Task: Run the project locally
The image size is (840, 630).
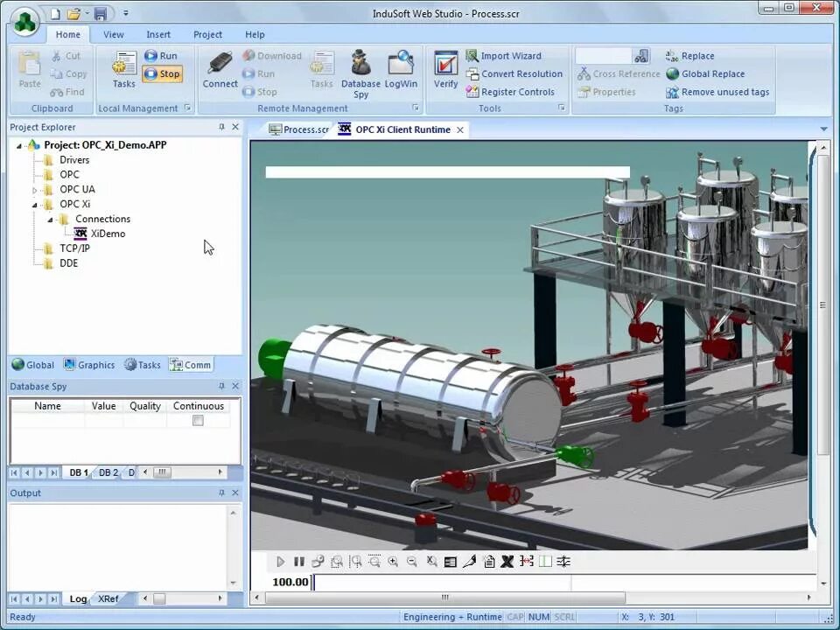Action: pos(161,56)
